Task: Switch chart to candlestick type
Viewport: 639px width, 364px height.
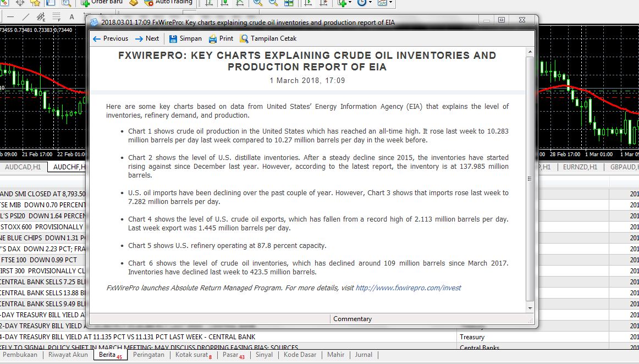Action: click(x=224, y=2)
